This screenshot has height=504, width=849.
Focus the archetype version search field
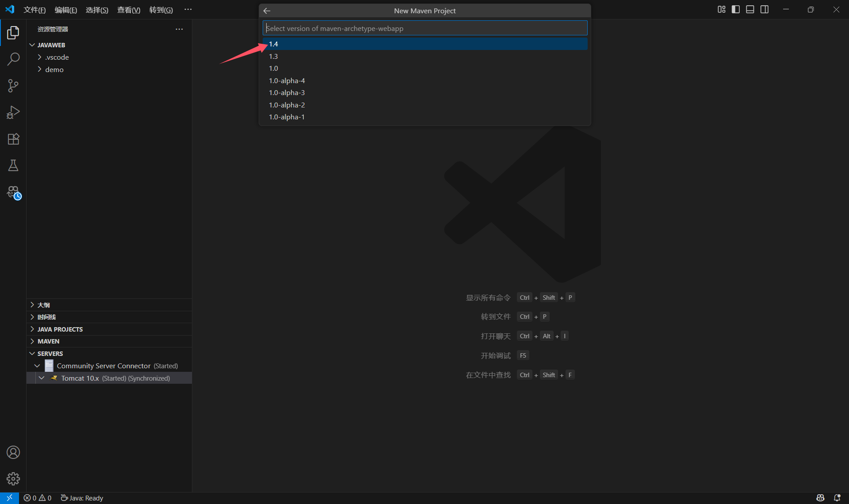(424, 28)
